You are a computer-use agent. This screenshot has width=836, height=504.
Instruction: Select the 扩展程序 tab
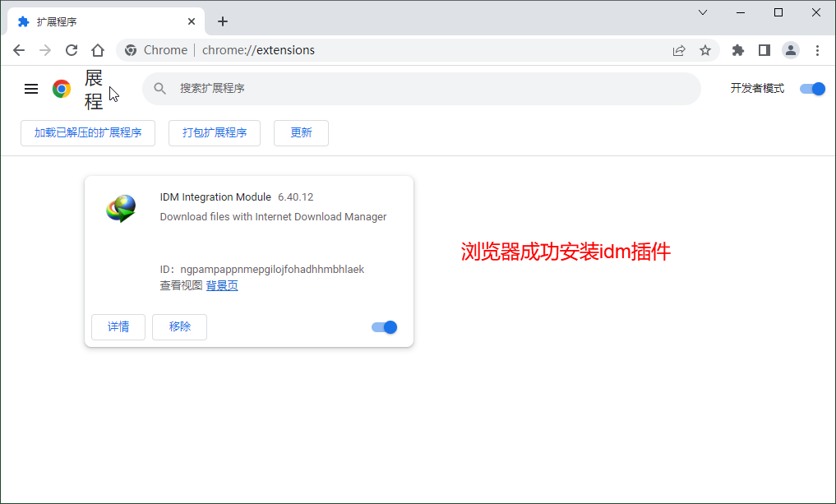click(105, 21)
